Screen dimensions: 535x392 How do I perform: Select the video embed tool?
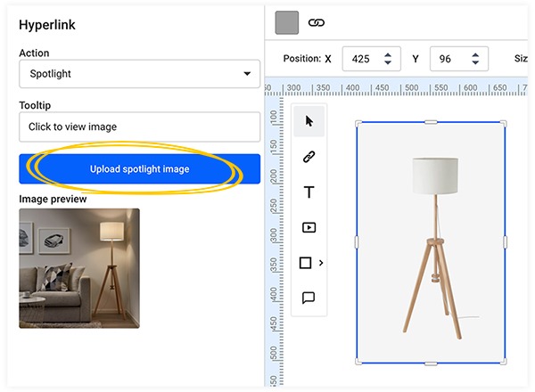[309, 227]
